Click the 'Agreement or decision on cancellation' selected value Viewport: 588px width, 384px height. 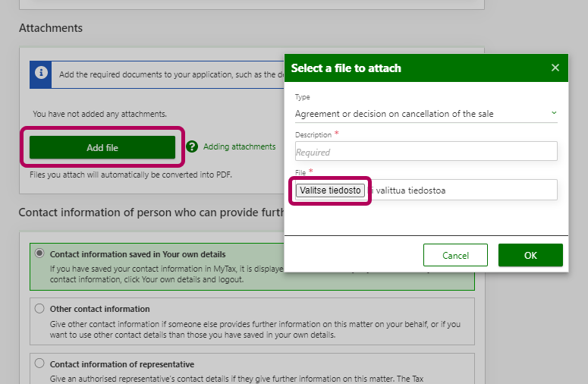pyautogui.click(x=395, y=114)
